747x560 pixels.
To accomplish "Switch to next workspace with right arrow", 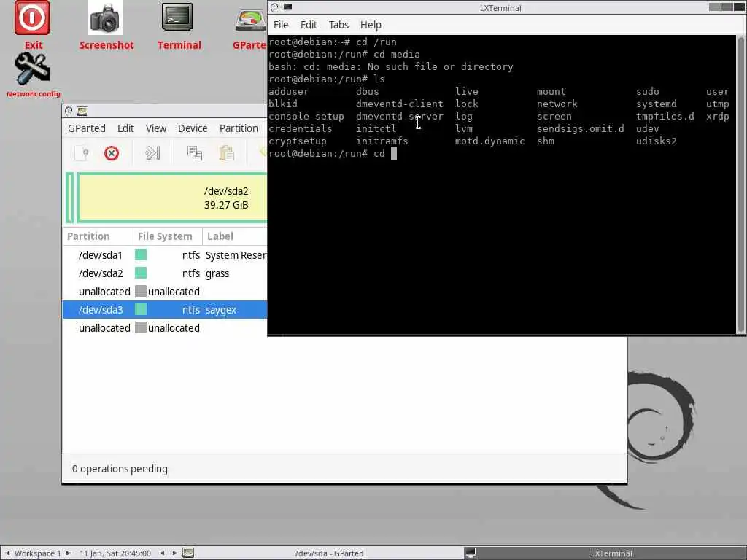I will [69, 553].
